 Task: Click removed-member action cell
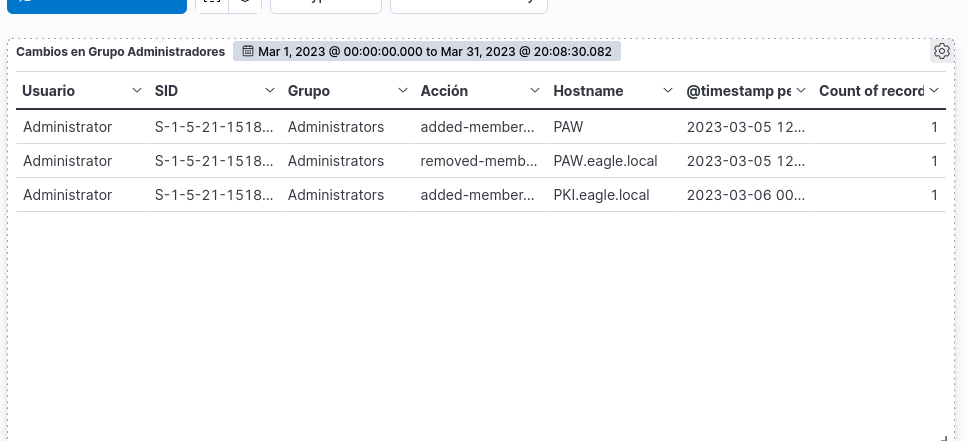click(479, 161)
